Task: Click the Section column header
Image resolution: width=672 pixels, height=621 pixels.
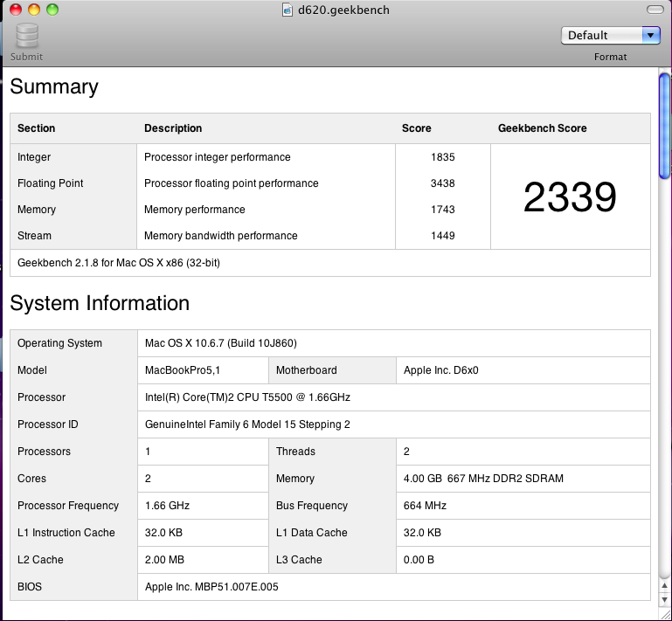Action: [x=37, y=128]
